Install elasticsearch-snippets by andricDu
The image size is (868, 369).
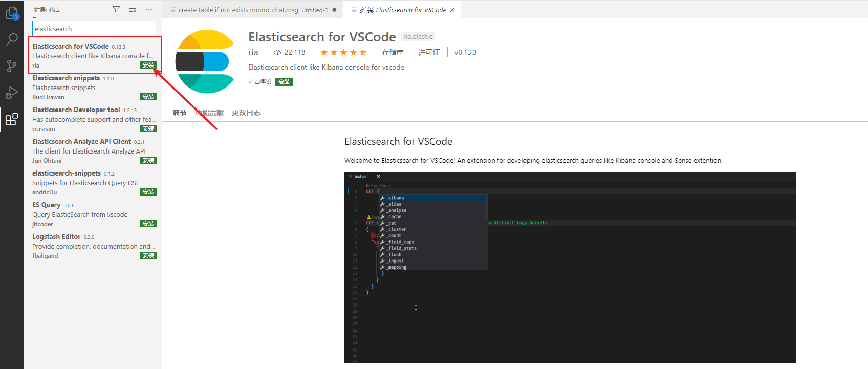(x=148, y=192)
